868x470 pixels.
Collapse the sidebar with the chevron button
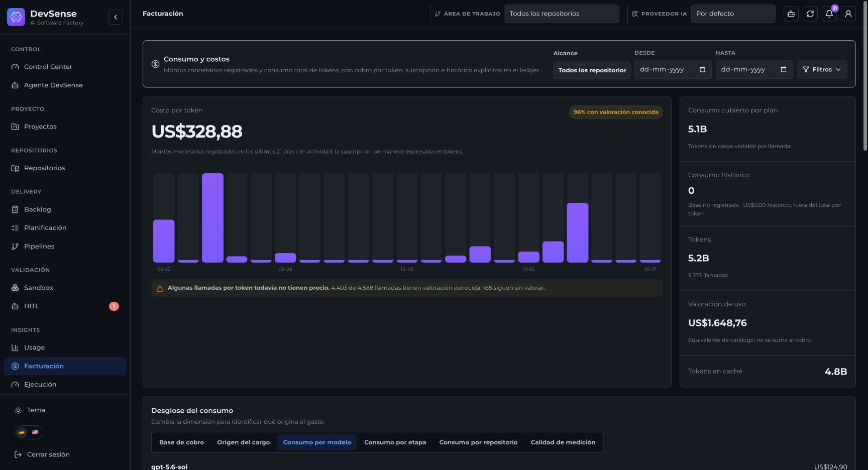pyautogui.click(x=116, y=17)
